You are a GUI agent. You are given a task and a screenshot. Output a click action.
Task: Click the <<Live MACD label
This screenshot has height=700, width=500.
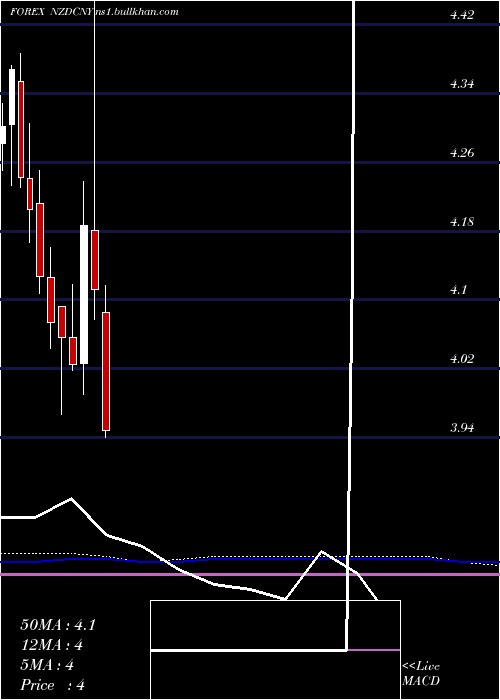pos(421,674)
